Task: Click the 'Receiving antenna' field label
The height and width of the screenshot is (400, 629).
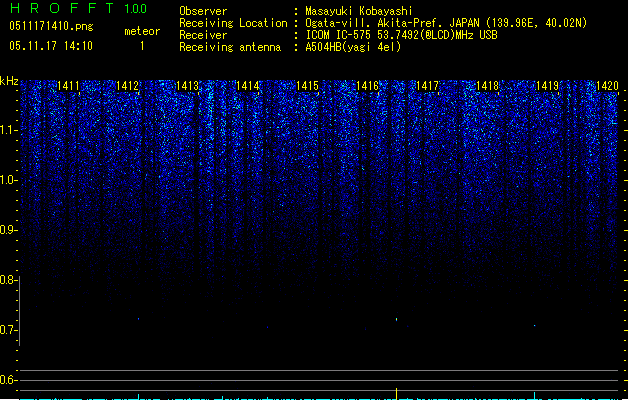Action: [230, 47]
